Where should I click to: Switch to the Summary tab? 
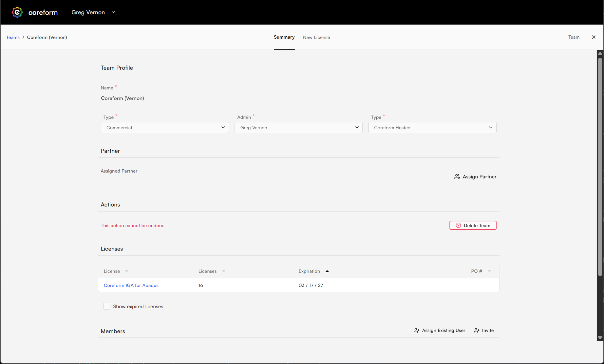coord(284,37)
